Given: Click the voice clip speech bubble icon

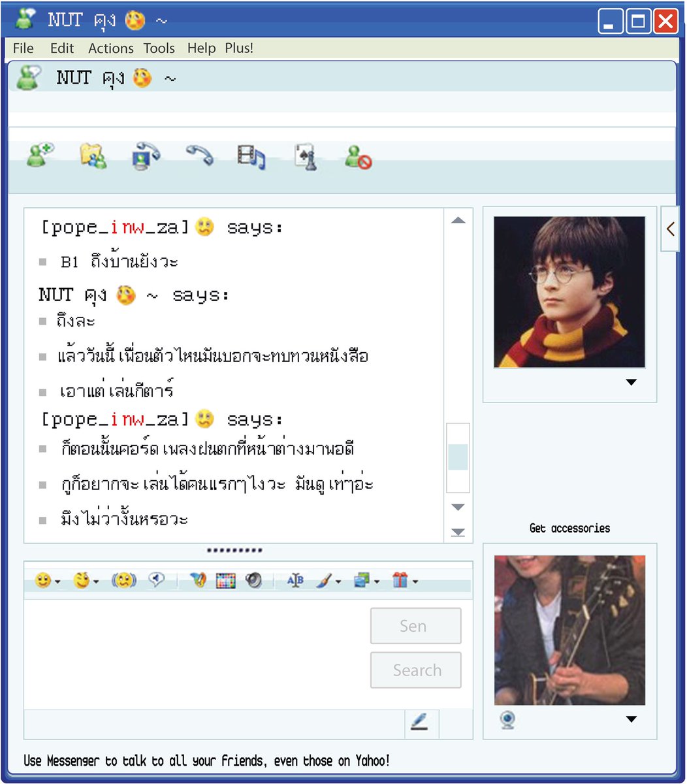Looking at the screenshot, I should 157,580.
